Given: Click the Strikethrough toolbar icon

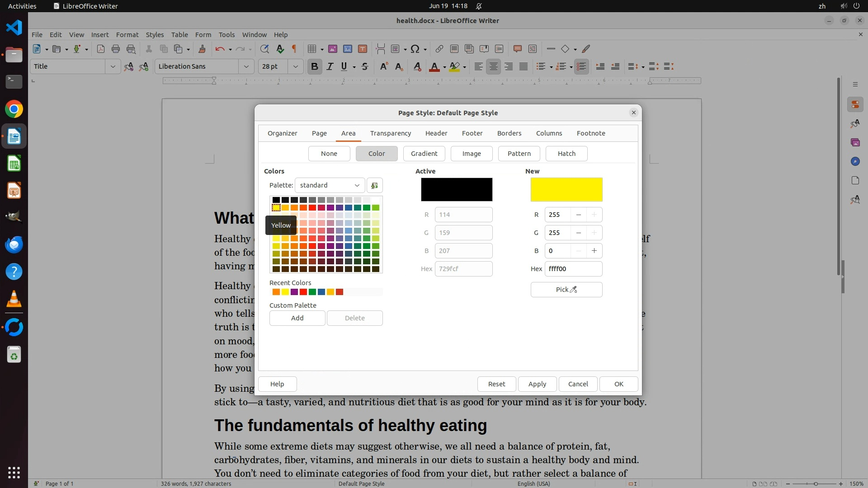Looking at the screenshot, I should [365, 66].
